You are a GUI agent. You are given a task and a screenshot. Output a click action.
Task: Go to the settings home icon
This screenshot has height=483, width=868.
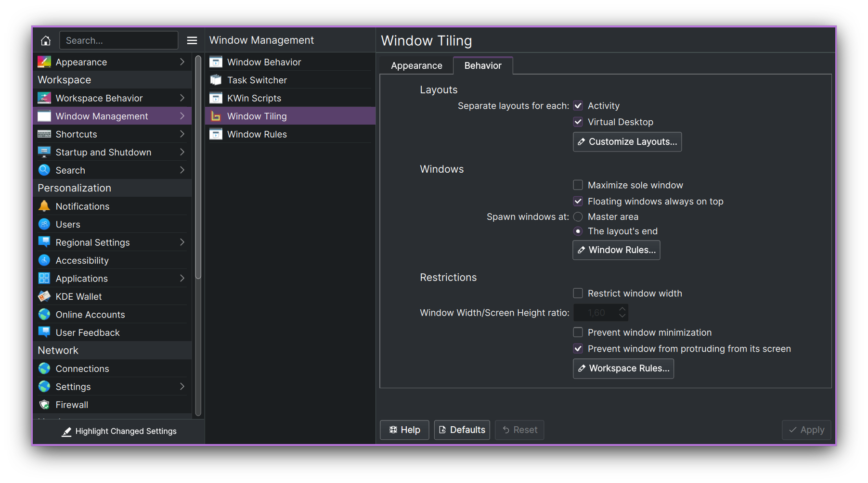tap(46, 40)
